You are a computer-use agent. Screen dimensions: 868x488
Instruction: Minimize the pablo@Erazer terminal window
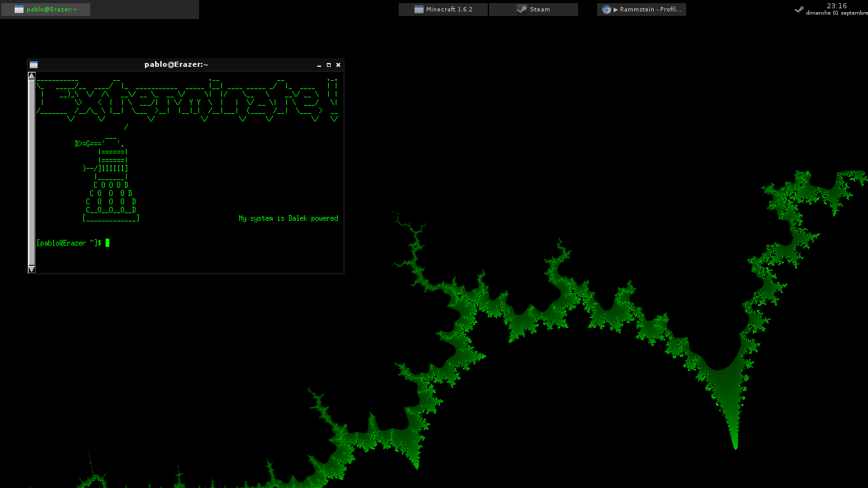tap(319, 65)
